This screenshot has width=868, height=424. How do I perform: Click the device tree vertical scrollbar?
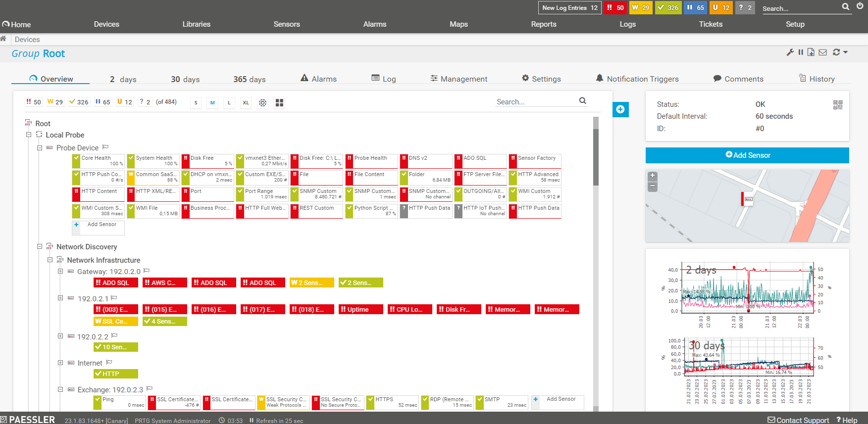click(596, 158)
